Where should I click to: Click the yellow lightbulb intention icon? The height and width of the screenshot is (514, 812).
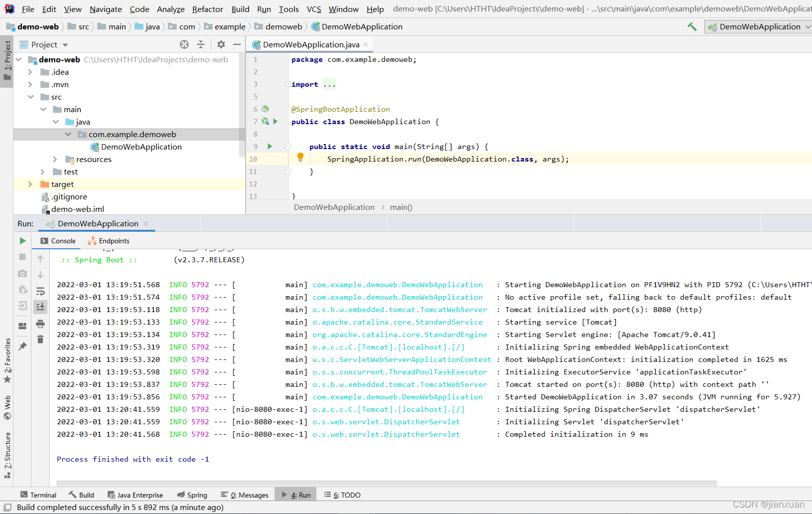tap(300, 158)
